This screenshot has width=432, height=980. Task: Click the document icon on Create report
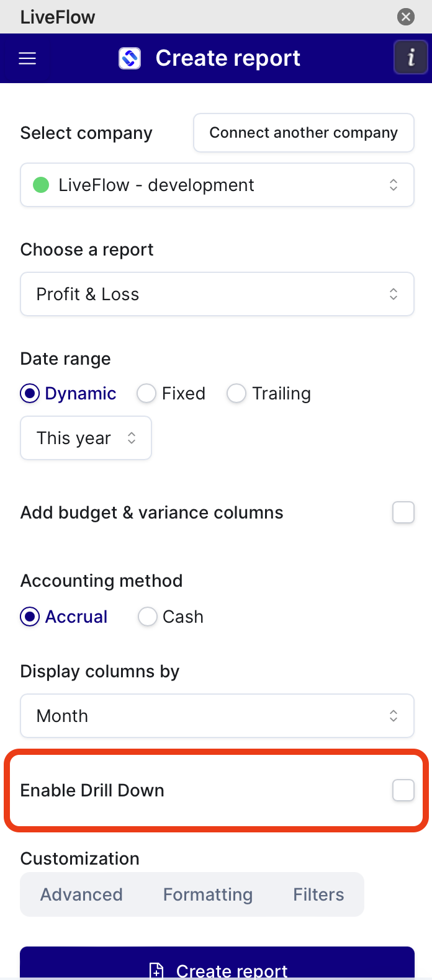click(x=156, y=970)
